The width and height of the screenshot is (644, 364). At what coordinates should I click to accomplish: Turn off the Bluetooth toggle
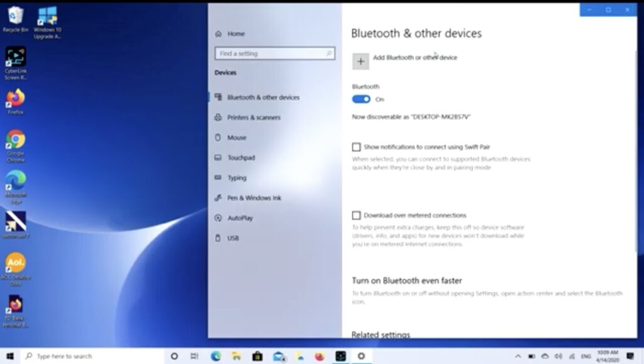coord(361,99)
